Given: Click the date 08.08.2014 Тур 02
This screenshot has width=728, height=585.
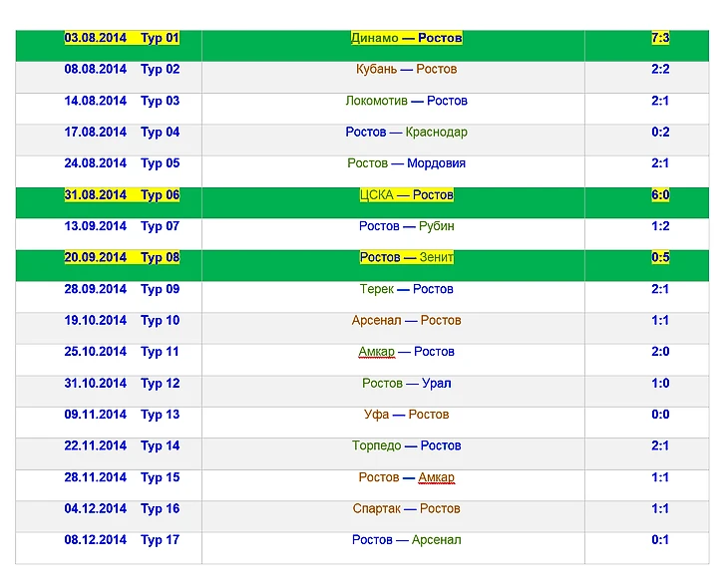Looking at the screenshot, I should (x=122, y=69).
